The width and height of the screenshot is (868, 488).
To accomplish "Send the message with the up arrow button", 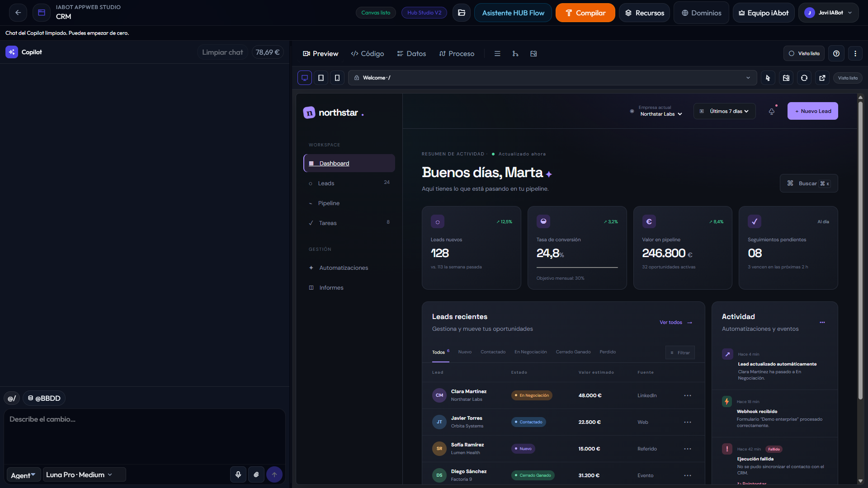I will 274,474.
